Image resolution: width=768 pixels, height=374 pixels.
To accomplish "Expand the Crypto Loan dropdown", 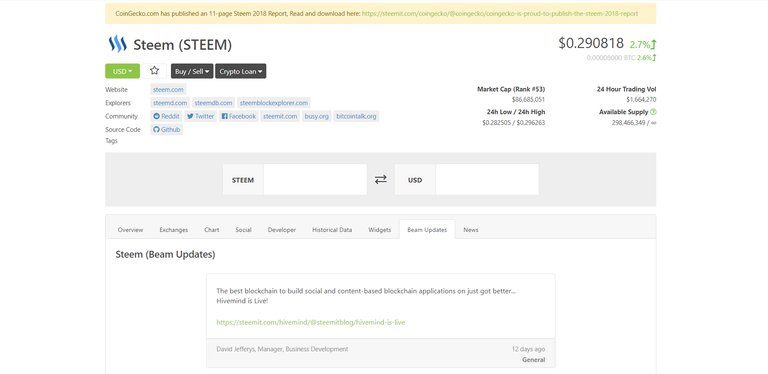I will pos(240,71).
